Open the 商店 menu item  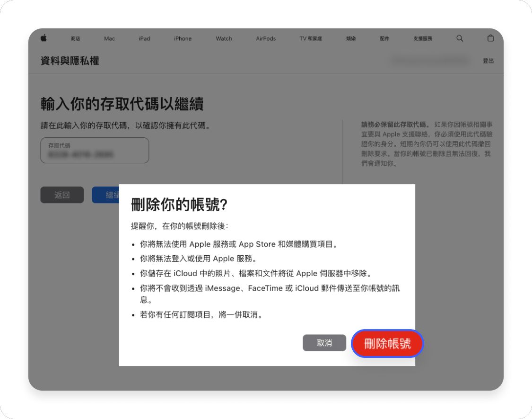(x=75, y=38)
